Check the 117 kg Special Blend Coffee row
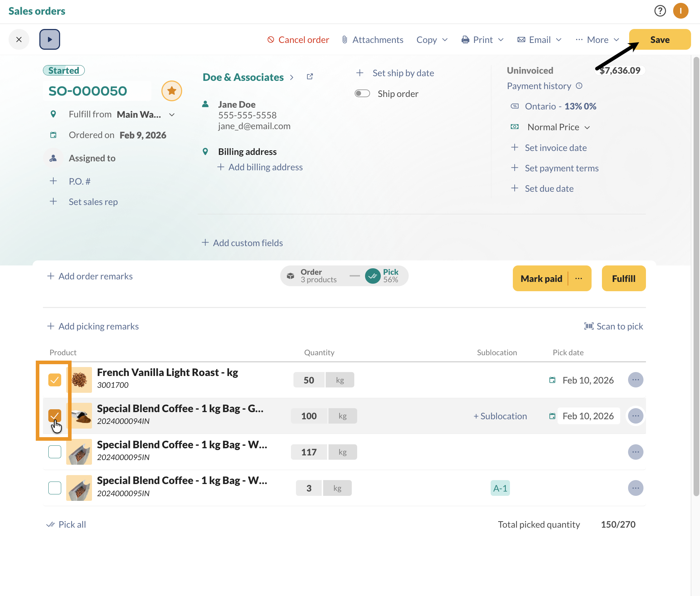 tap(55, 452)
